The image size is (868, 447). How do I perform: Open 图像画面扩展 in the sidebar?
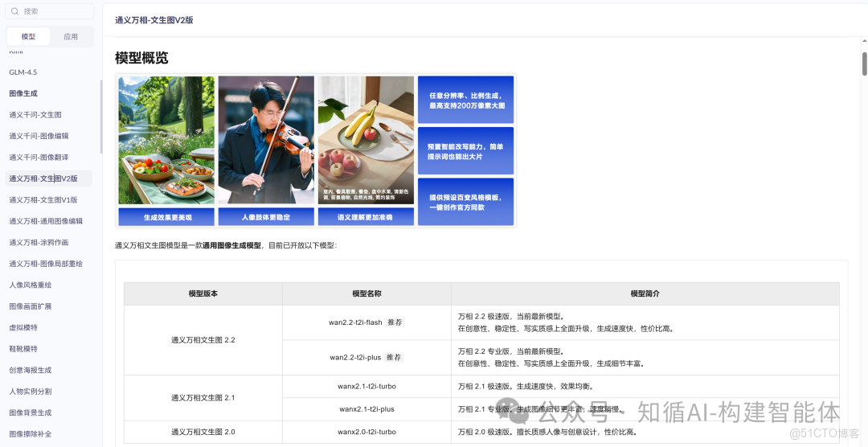[x=31, y=306]
